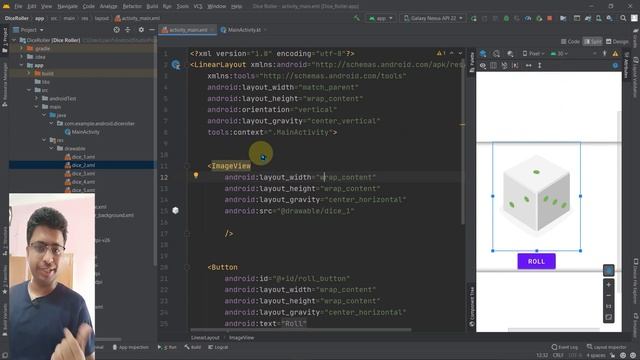Click the dice image in design preview

pyautogui.click(x=536, y=196)
